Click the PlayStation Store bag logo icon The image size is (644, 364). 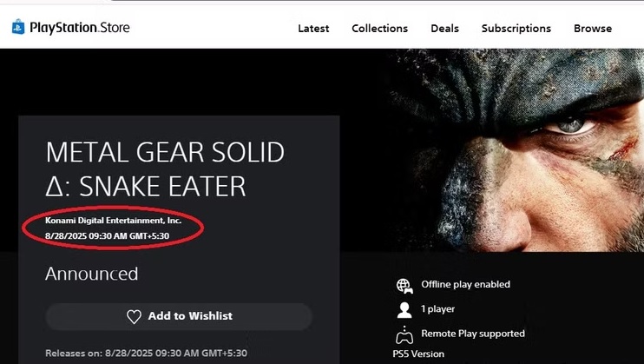click(x=18, y=27)
